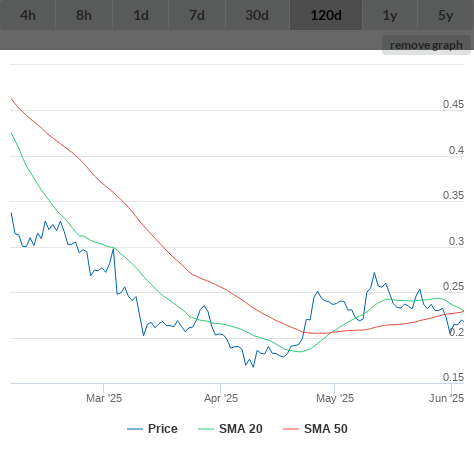Choose the 1d time range tab

[141, 15]
